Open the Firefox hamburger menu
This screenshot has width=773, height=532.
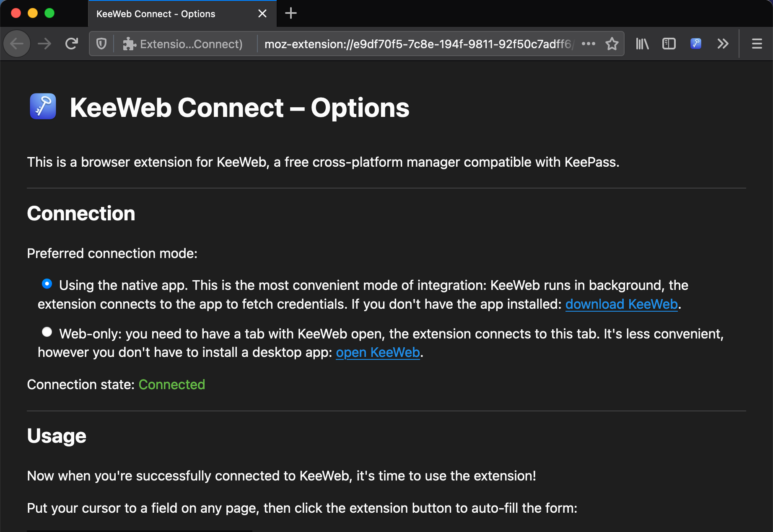click(x=757, y=44)
